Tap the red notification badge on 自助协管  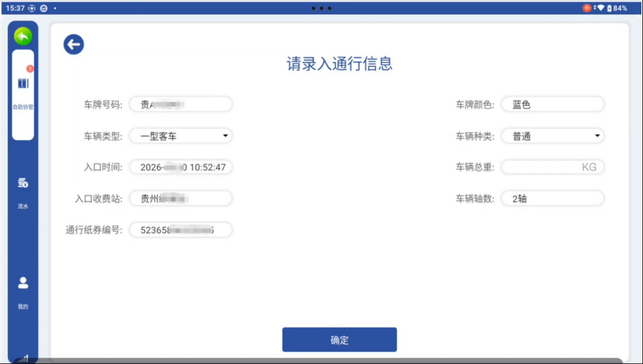30,69
